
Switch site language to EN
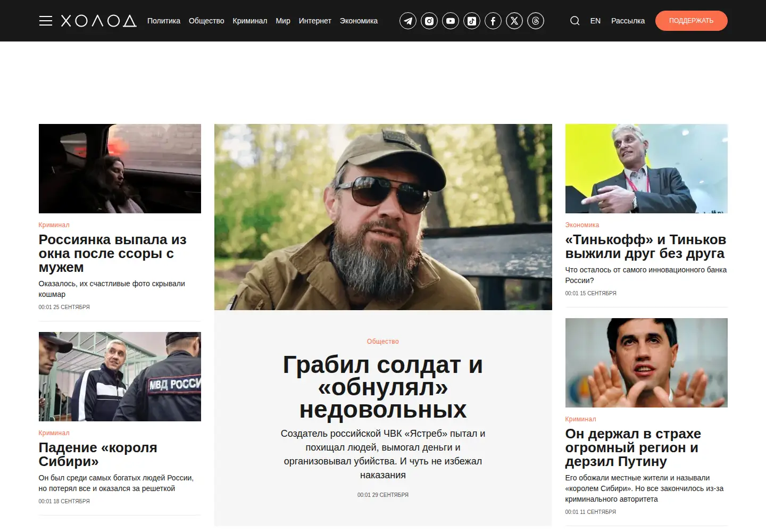click(x=595, y=21)
